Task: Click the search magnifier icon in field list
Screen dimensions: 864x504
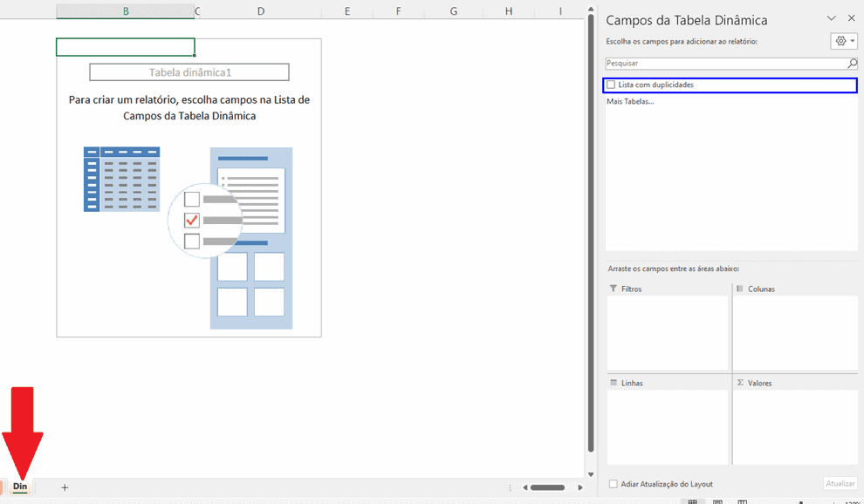Action: 852,64
